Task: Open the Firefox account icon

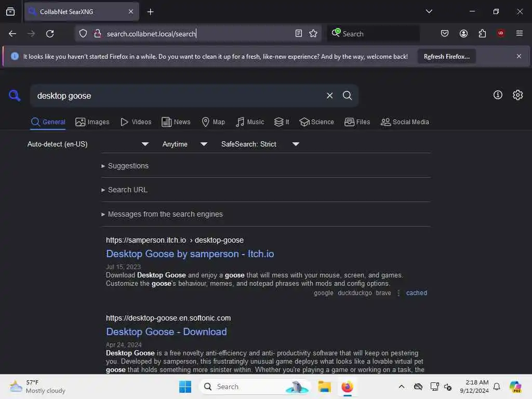Action: click(x=463, y=33)
